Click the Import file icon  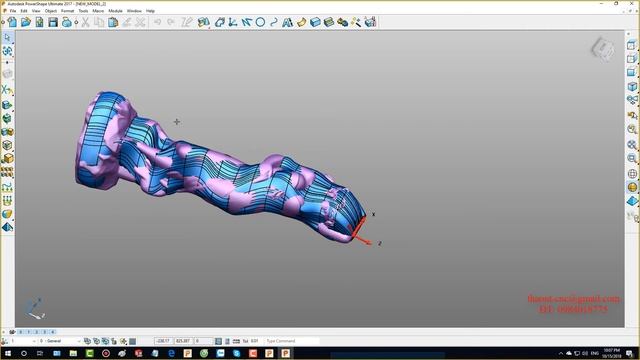tap(39, 22)
